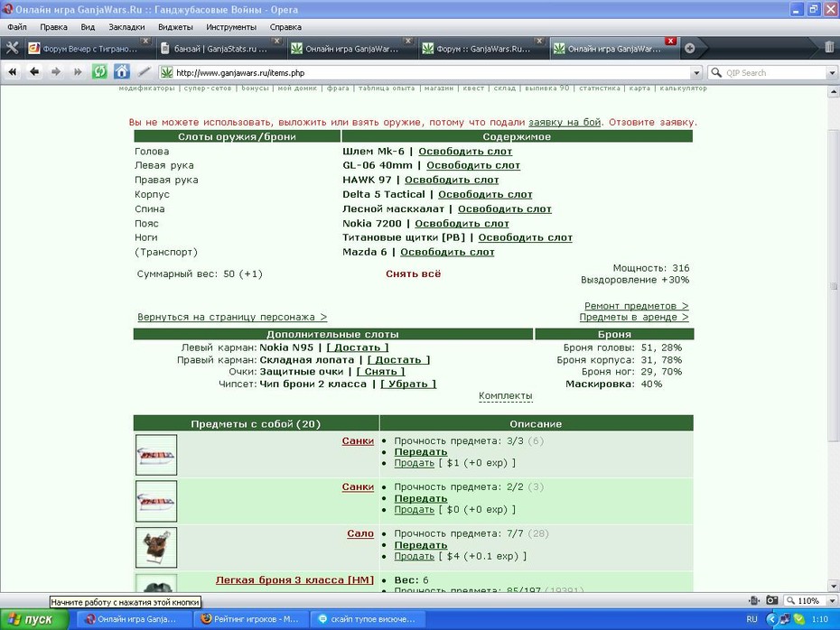Go back one page with Back arrow
840x630 pixels.
tap(34, 71)
